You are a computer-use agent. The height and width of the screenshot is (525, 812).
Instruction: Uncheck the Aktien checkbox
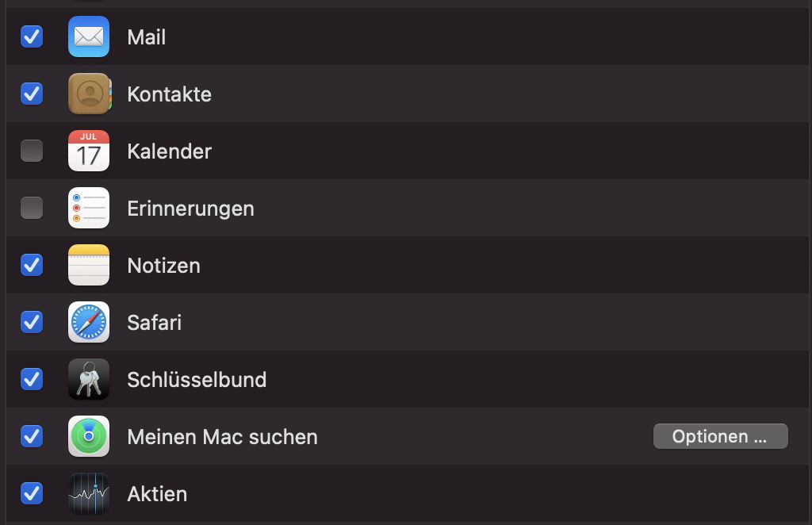coord(32,493)
